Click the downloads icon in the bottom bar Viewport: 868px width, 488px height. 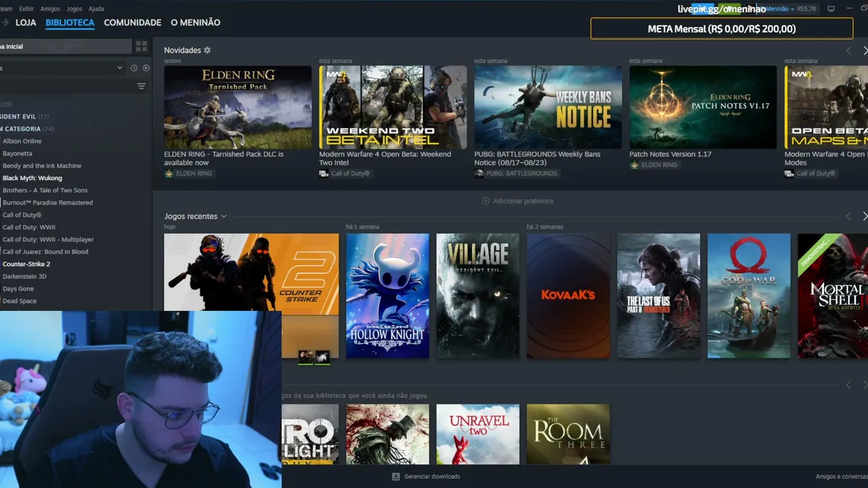point(396,476)
